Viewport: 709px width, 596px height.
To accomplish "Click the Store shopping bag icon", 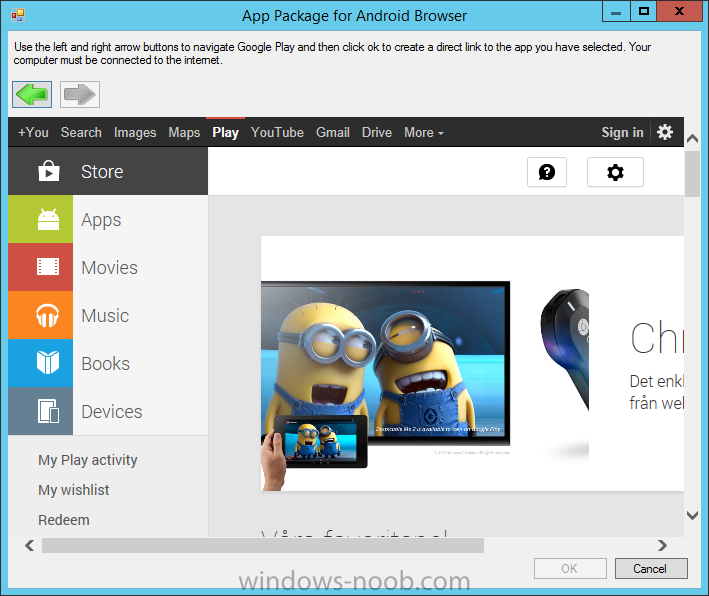I will click(x=49, y=171).
